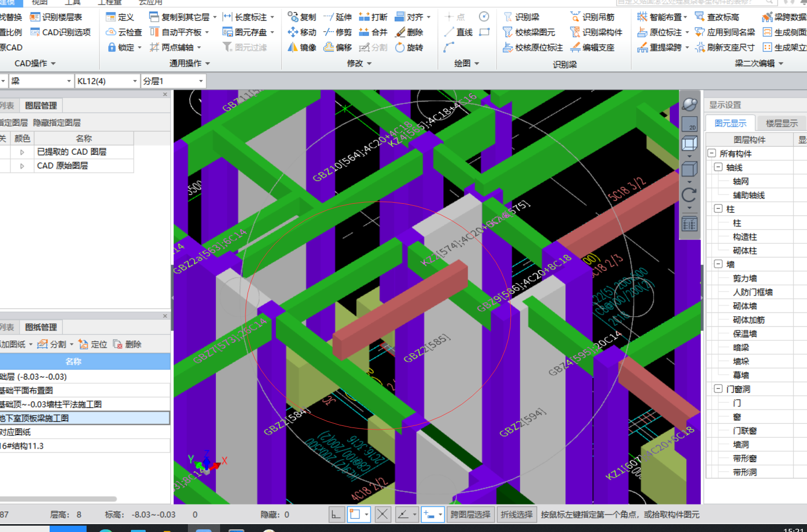Select the 偏移 (Offset) tool
The width and height of the screenshot is (807, 532).
[x=337, y=47]
